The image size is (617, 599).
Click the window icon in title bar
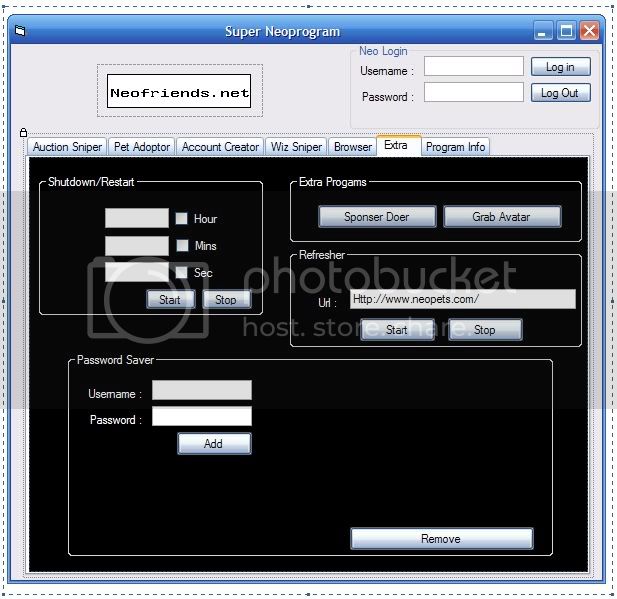pyautogui.click(x=20, y=31)
